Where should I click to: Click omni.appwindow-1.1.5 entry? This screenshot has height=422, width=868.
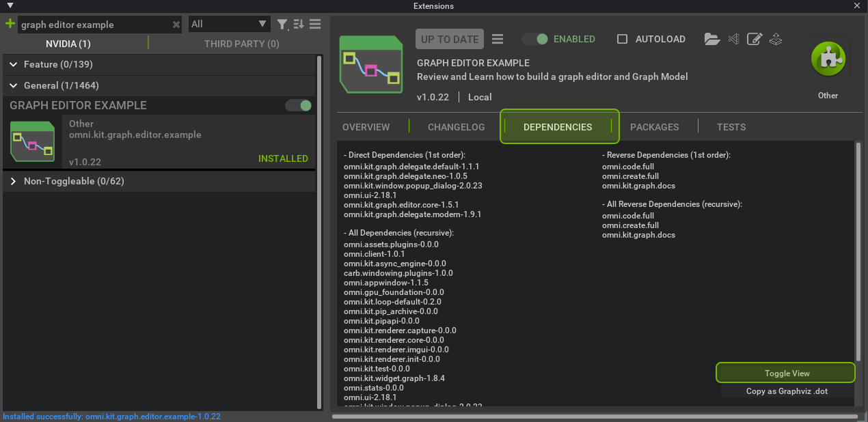coord(386,283)
